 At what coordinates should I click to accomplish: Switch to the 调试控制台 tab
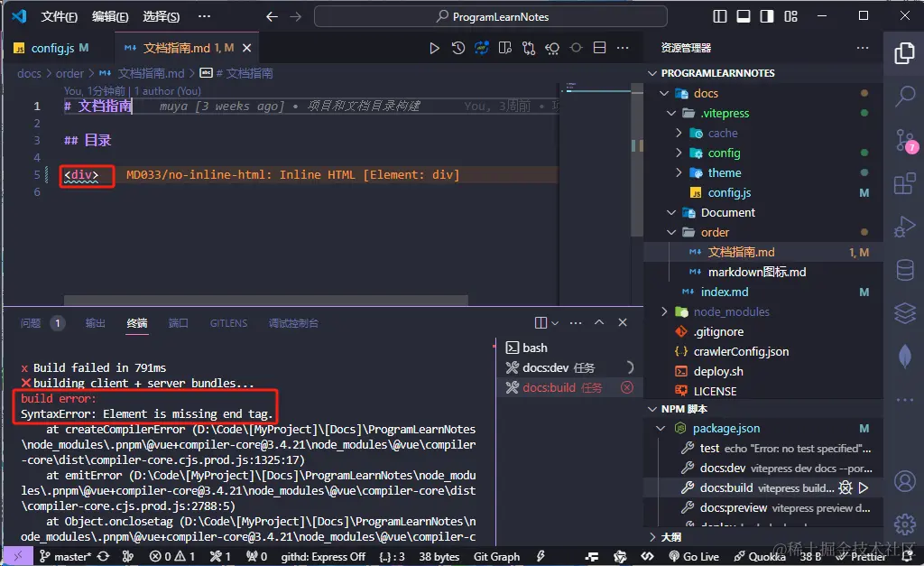pos(293,323)
